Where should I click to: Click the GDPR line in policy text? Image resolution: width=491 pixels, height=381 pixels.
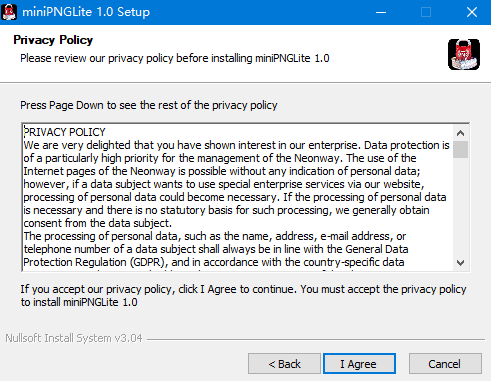[214, 262]
